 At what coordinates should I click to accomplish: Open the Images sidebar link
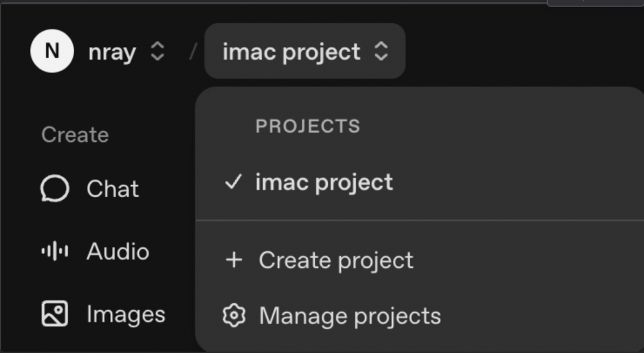[x=126, y=313]
